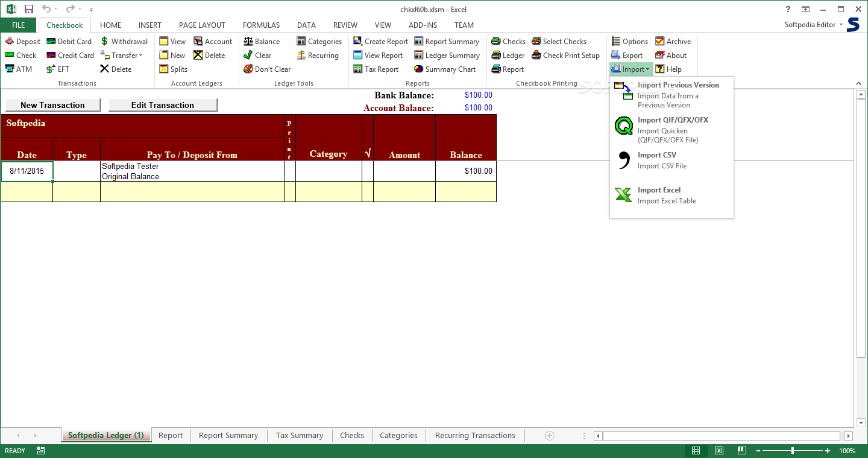868x458 pixels.
Task: Open the Categories sheet tab
Action: 398,436
